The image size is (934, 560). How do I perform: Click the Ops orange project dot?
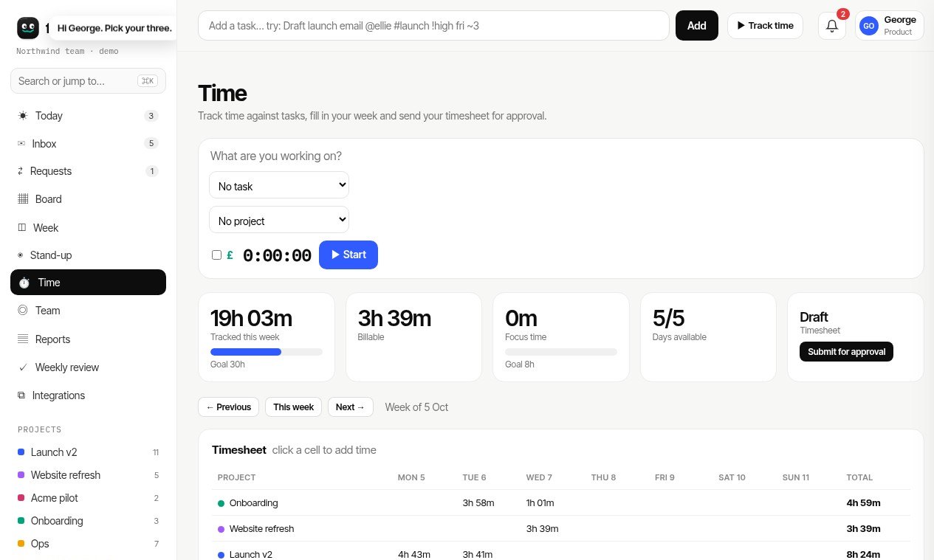[x=21, y=544]
